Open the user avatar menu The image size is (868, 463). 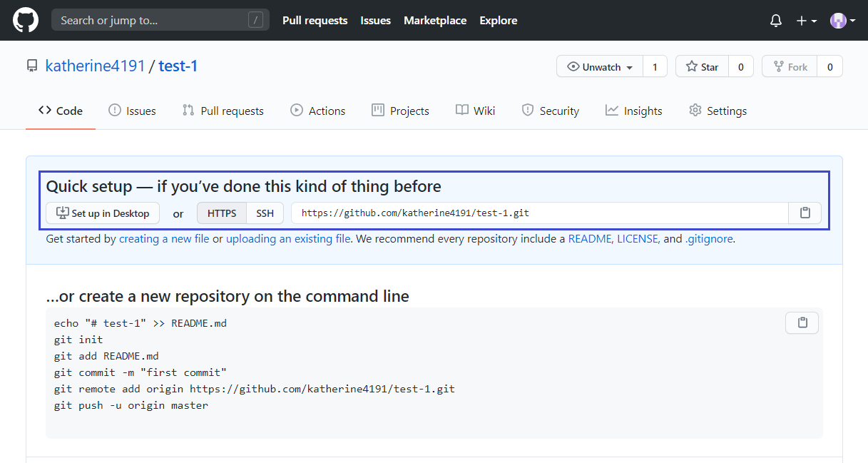[842, 21]
